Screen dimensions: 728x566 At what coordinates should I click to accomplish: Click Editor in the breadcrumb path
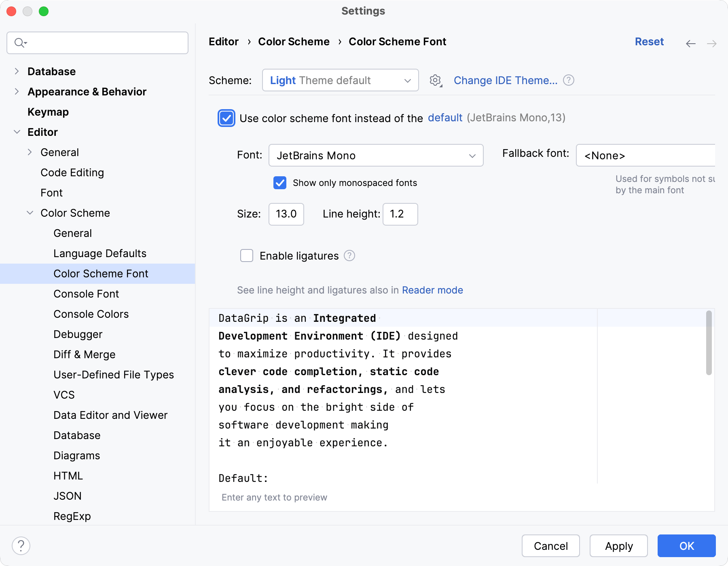click(x=223, y=41)
